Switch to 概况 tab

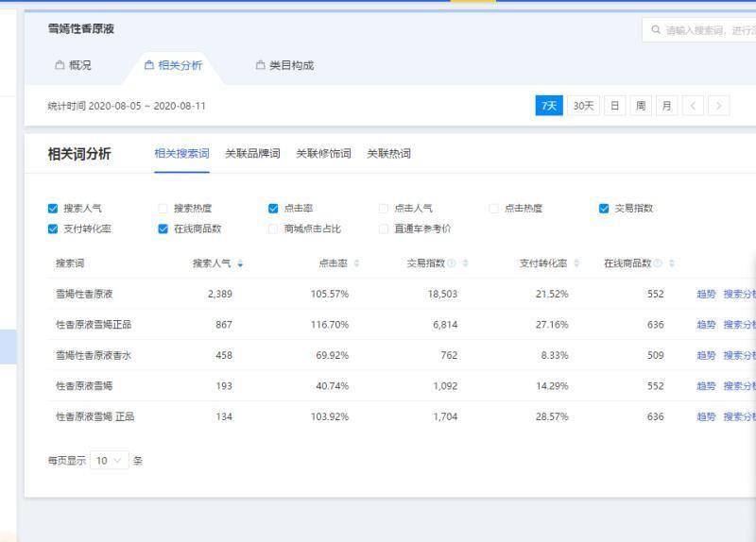(74, 65)
